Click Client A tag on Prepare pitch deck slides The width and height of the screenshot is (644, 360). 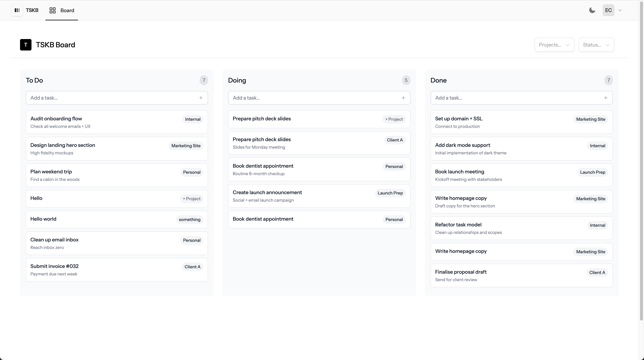point(395,140)
